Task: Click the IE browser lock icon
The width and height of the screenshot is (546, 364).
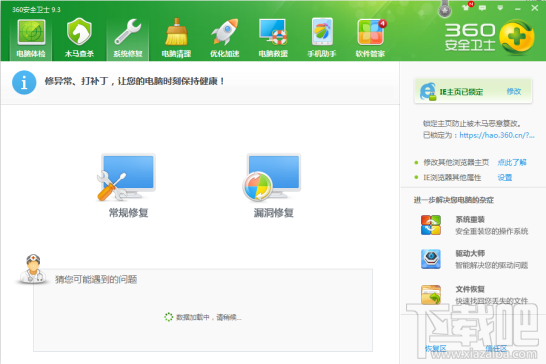Action: click(428, 92)
